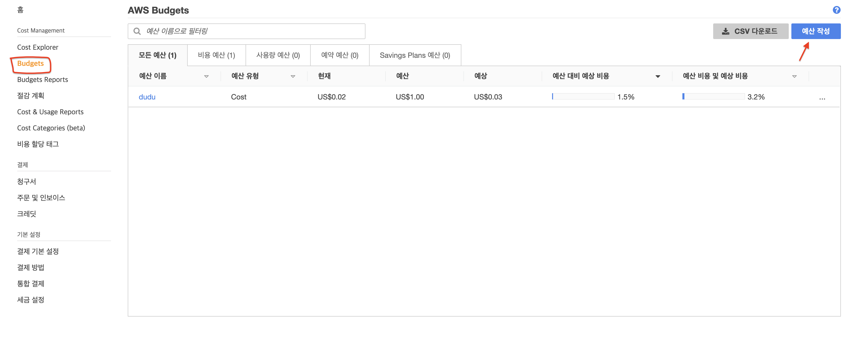Click the CSV 다운로드 button

click(x=750, y=31)
